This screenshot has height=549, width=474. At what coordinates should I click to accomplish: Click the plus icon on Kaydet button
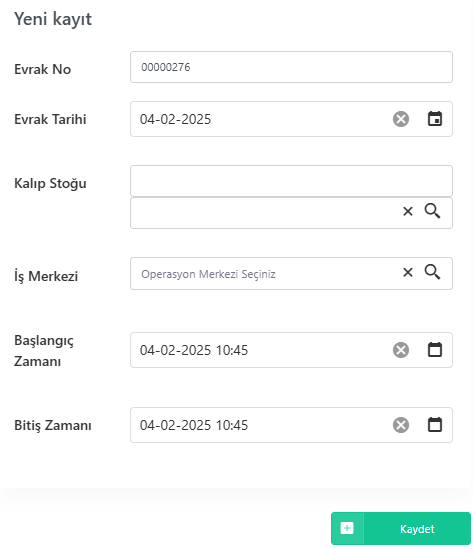[x=347, y=528]
